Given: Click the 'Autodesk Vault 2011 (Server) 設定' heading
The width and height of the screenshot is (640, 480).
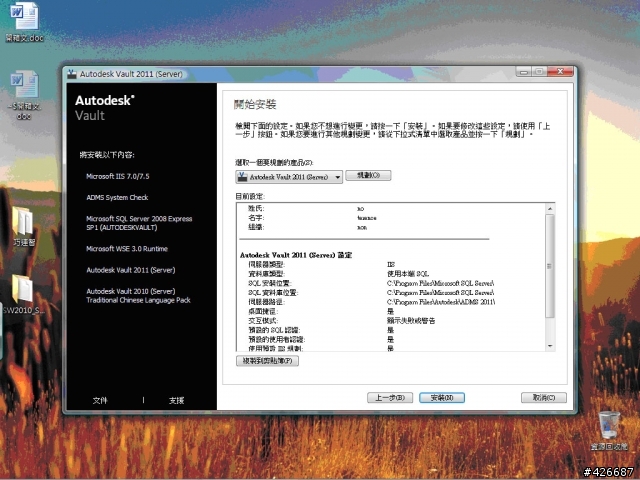Looking at the screenshot, I should coord(296,255).
